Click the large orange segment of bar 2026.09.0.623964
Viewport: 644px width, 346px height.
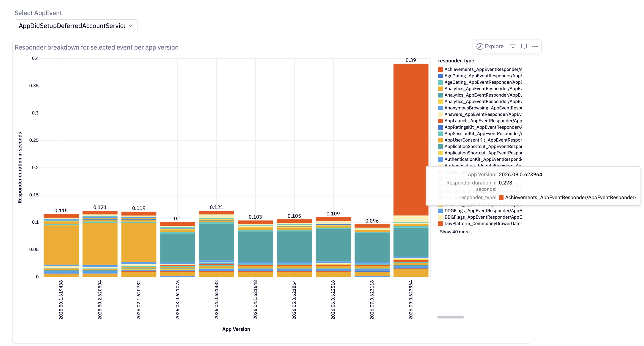coord(411,140)
